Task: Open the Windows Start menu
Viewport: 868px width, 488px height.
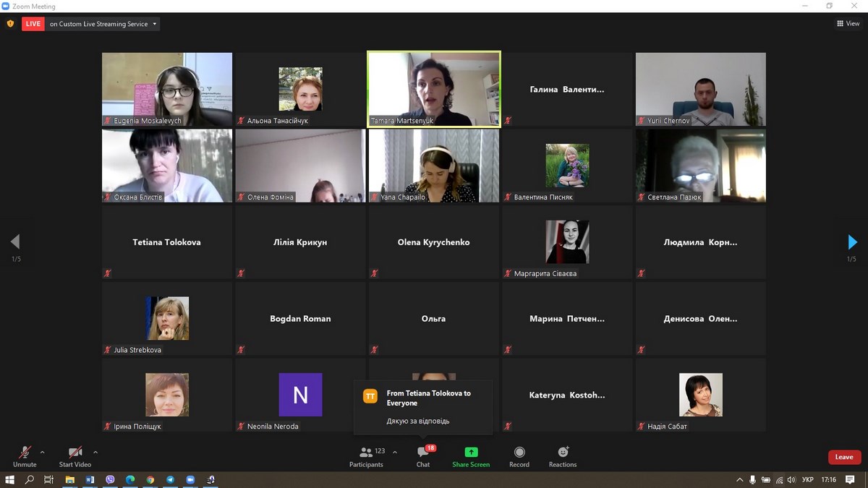Action: (10, 479)
